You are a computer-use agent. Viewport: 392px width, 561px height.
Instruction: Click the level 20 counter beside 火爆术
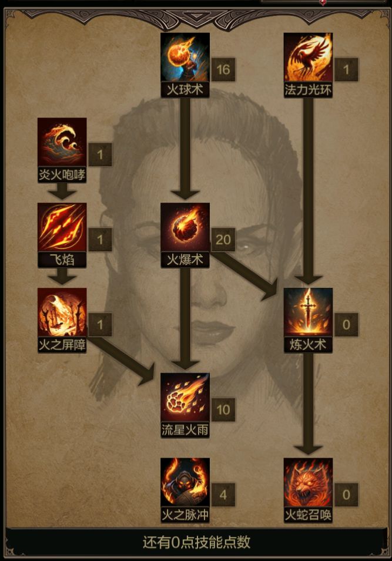coord(223,239)
